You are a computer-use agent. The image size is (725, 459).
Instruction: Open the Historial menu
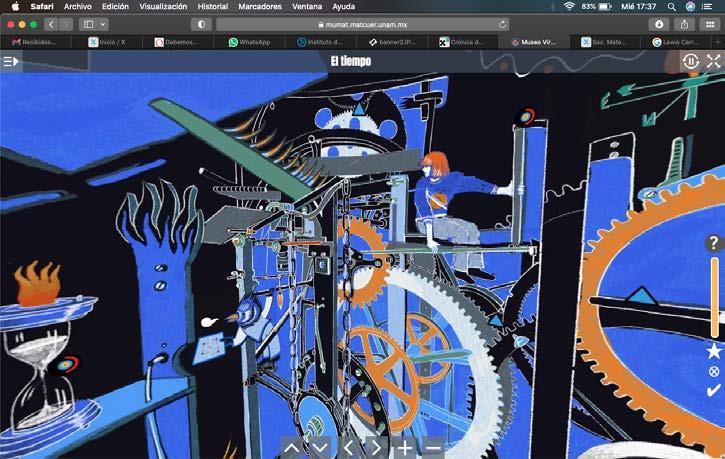[213, 6]
